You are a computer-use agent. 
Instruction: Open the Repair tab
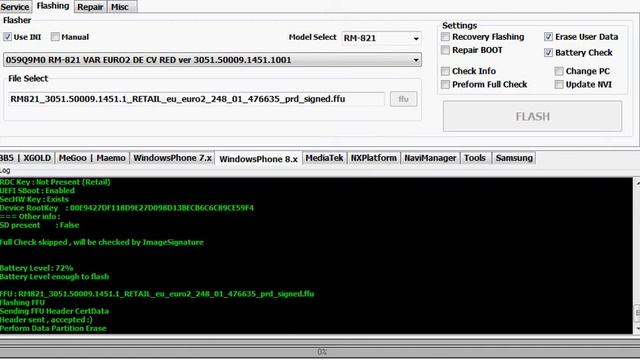point(90,7)
